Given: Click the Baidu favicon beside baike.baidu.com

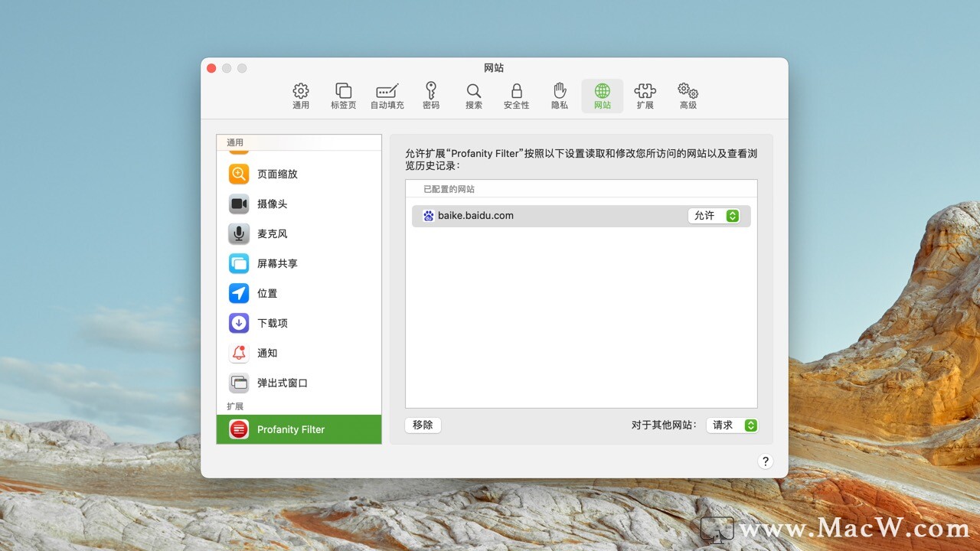Looking at the screenshot, I should 429,216.
